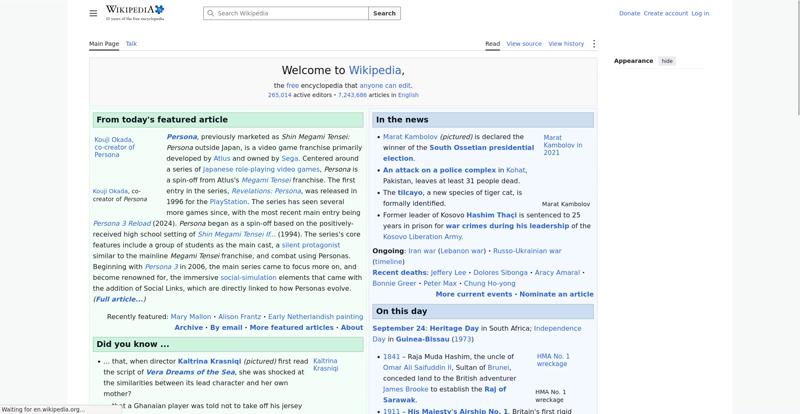Screen dimensions: 800x414
Task: Open the silent protagonist link
Action: (x=311, y=245)
